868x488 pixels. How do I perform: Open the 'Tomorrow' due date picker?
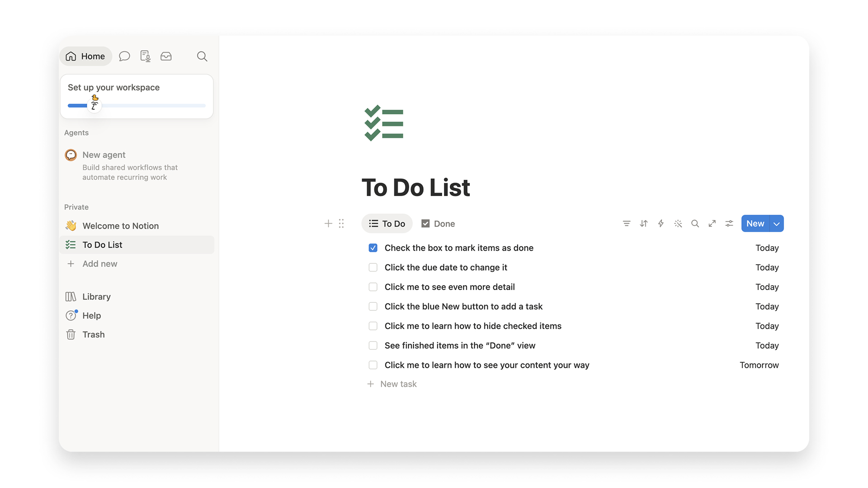tap(759, 365)
